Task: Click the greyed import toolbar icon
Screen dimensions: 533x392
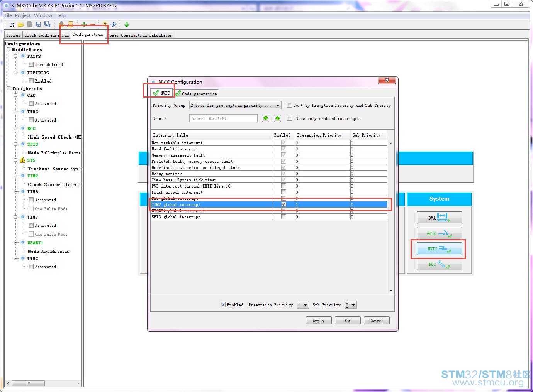Action: 30,24
